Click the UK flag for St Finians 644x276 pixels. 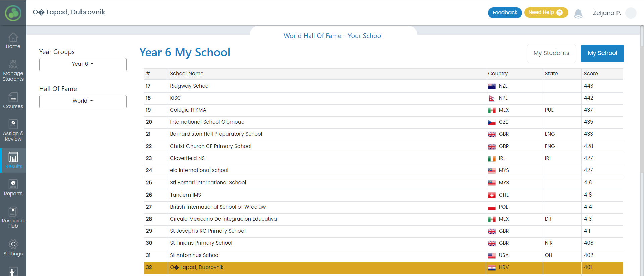click(x=492, y=243)
